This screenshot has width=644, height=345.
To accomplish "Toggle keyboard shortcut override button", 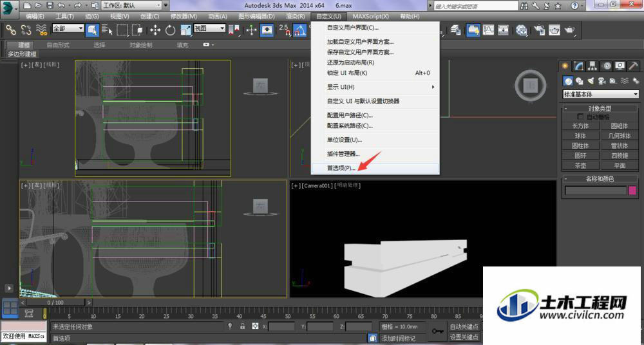I will (267, 30).
